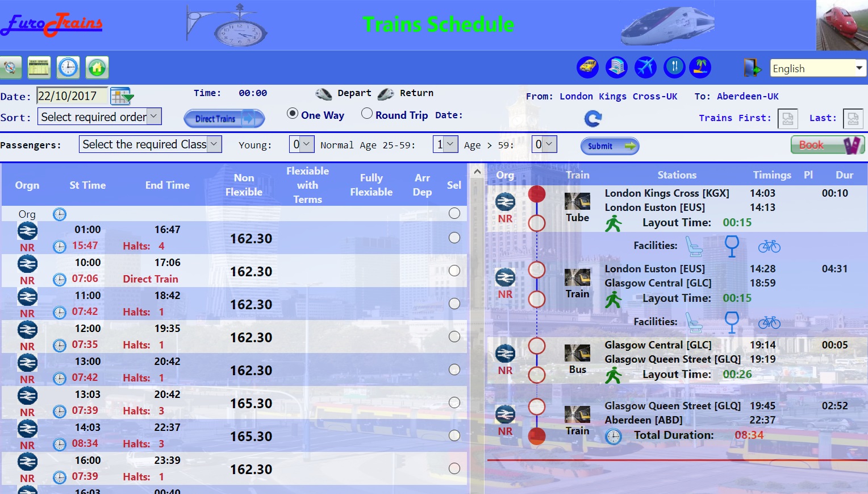Image resolution: width=868 pixels, height=494 pixels.
Task: Click the 162.30 fare of 16:00 train
Action: click(x=251, y=470)
